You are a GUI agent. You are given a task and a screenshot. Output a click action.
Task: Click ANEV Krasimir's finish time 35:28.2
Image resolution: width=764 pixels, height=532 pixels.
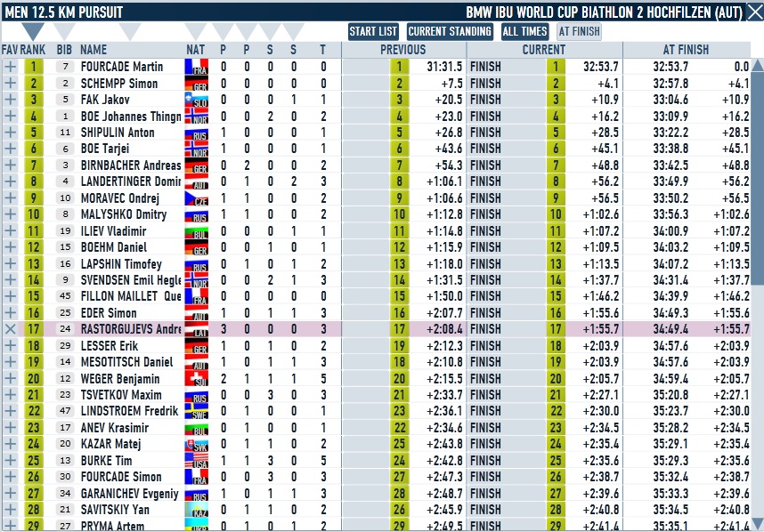coord(671,427)
